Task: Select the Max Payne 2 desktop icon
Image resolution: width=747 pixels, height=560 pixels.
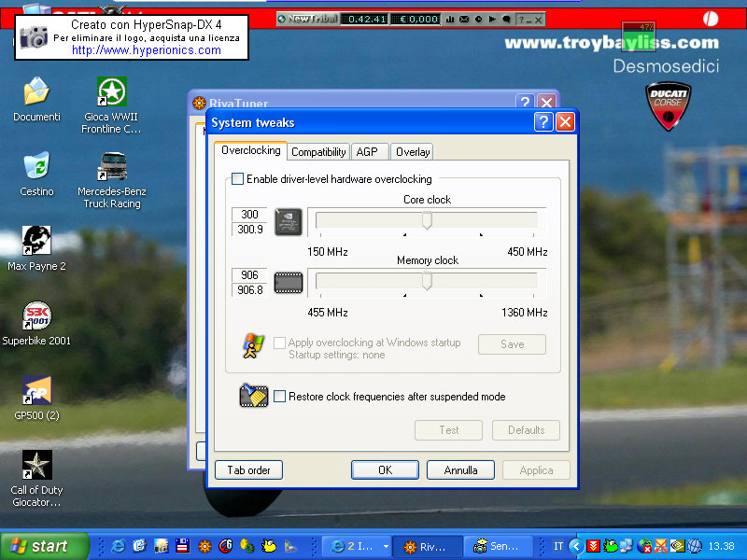Action: (x=36, y=241)
